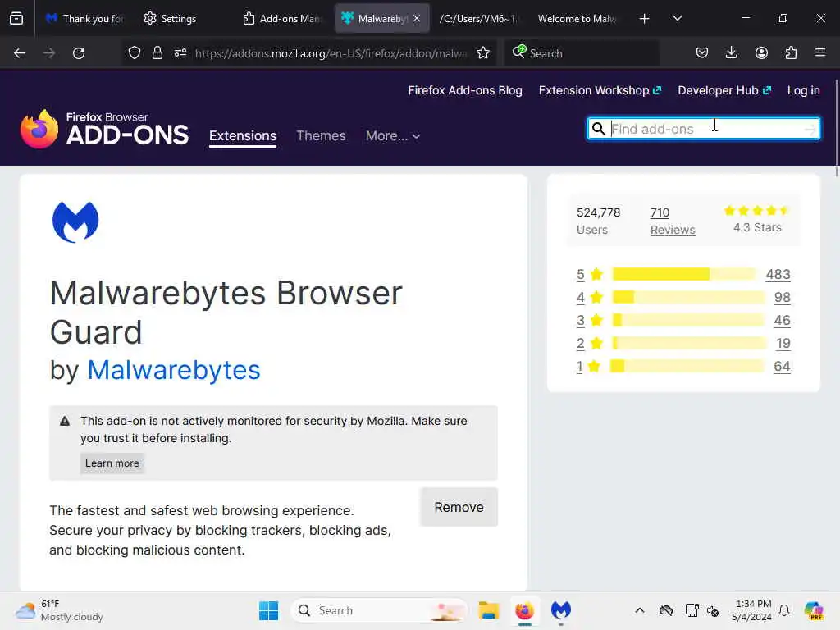Bookmark this page with the star icon
The image size is (840, 630).
click(483, 53)
